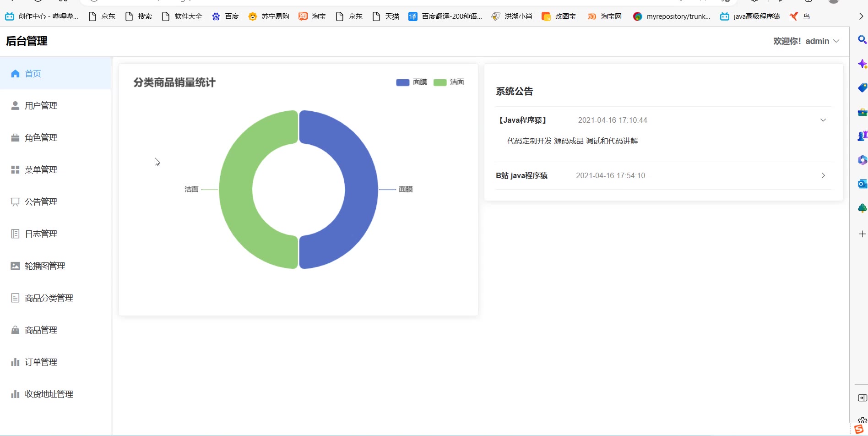Screen dimensions: 868x436
Task: Open 订单管理 menu item
Action: [55, 362]
